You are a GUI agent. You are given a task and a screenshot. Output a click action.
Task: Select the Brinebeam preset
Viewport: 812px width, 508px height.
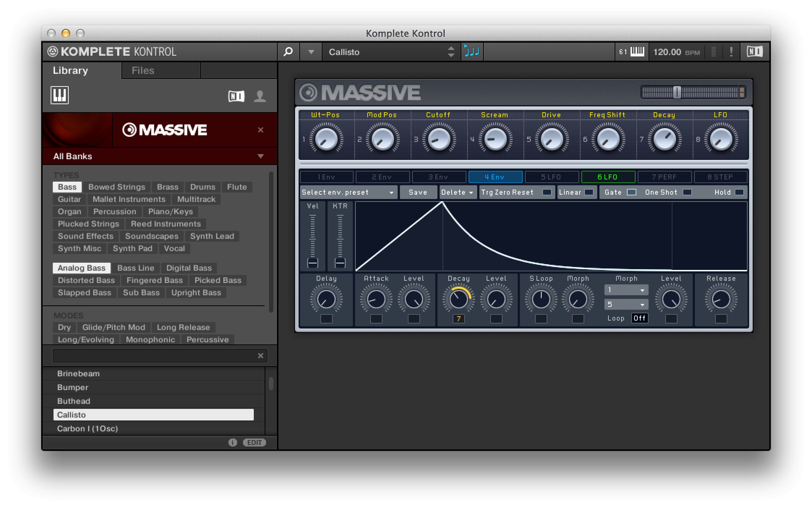coord(154,373)
